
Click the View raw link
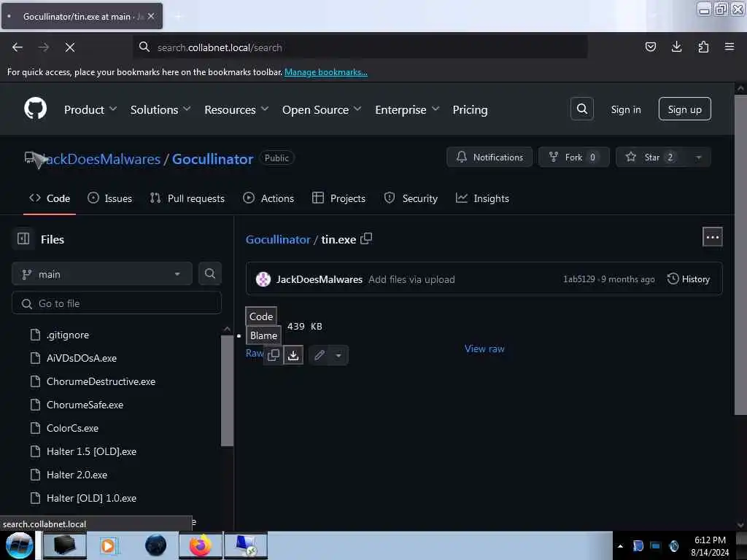pos(484,349)
